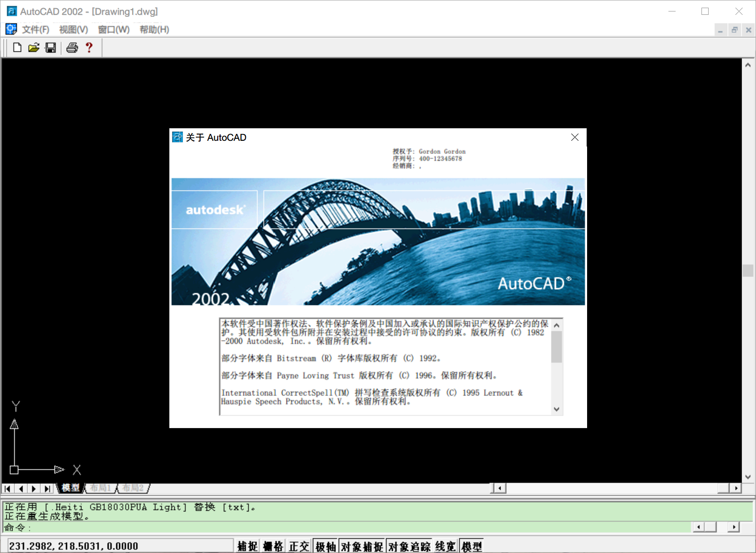The height and width of the screenshot is (553, 756).
Task: Click the icon in the 关于 AutoCAD title bar
Action: coord(178,137)
